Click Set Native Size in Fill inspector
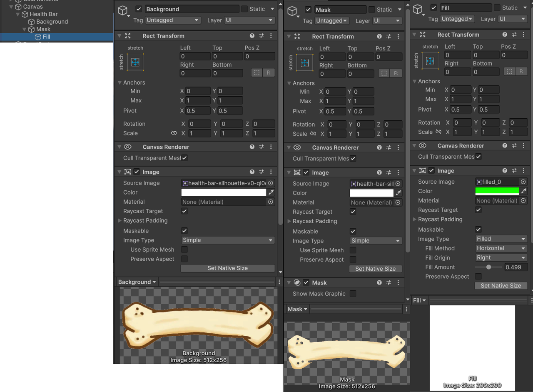 click(501, 286)
